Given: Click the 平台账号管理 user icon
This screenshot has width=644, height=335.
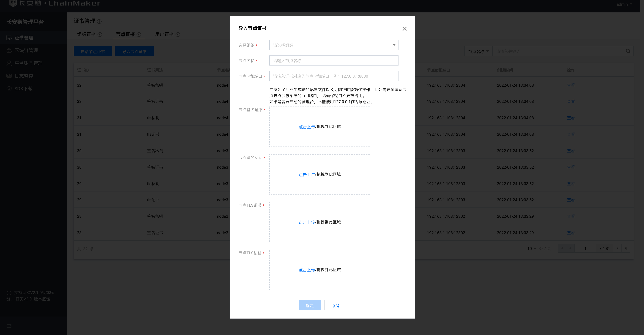Looking at the screenshot, I should tap(9, 63).
